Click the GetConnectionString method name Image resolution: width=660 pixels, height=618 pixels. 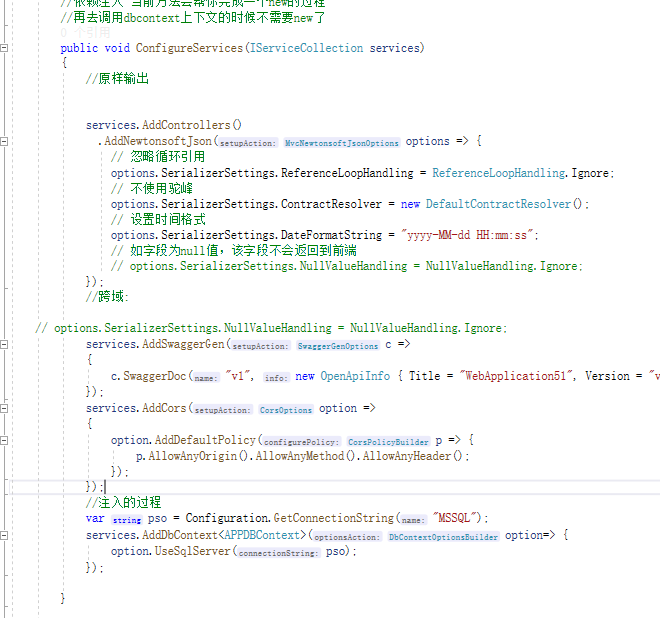point(334,518)
